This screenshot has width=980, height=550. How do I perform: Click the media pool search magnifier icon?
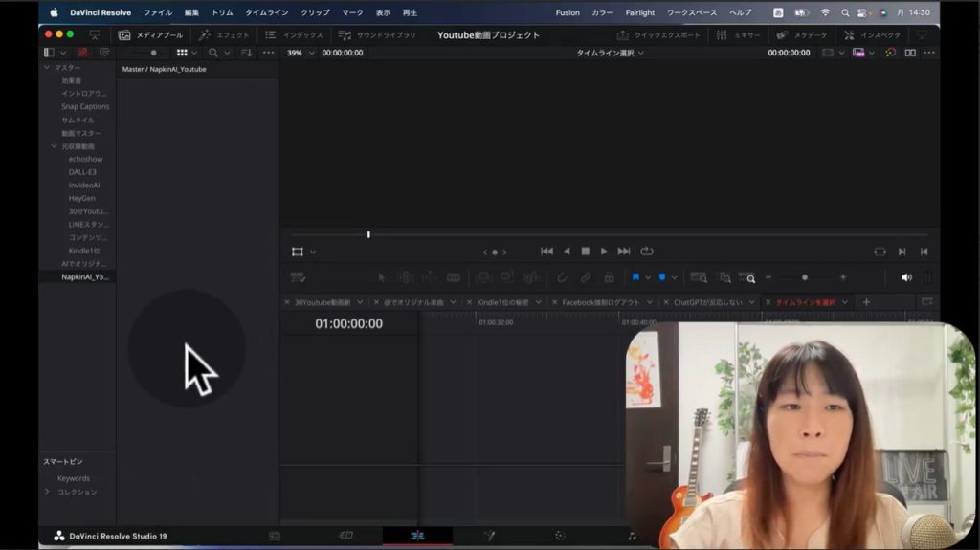pos(213,53)
